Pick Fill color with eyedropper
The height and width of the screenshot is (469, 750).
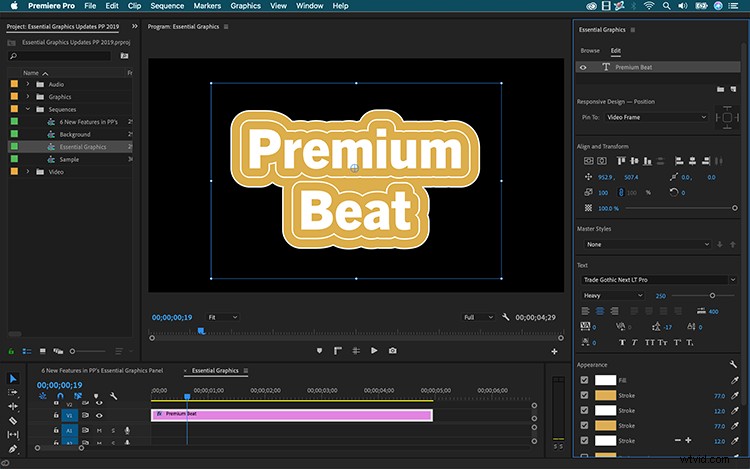[x=735, y=381]
